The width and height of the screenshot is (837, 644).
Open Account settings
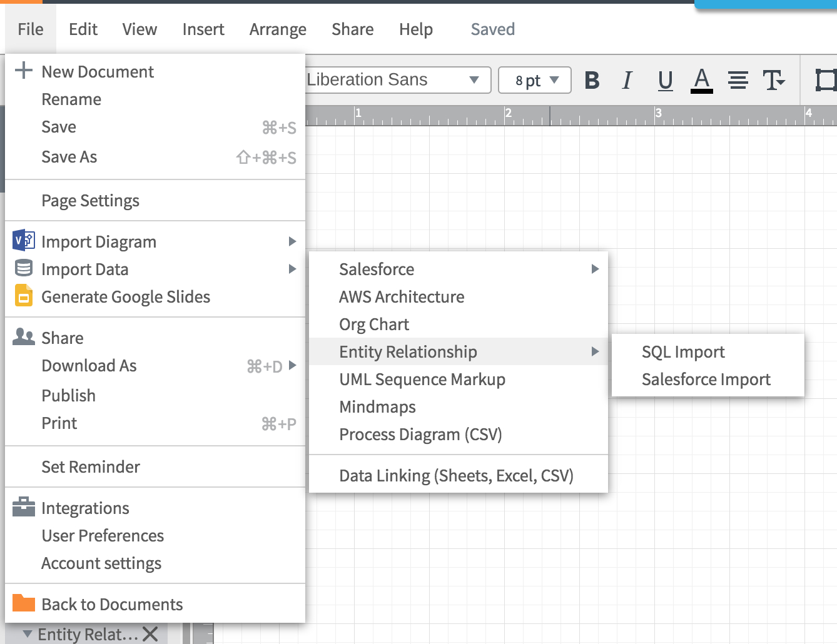[x=155, y=563]
